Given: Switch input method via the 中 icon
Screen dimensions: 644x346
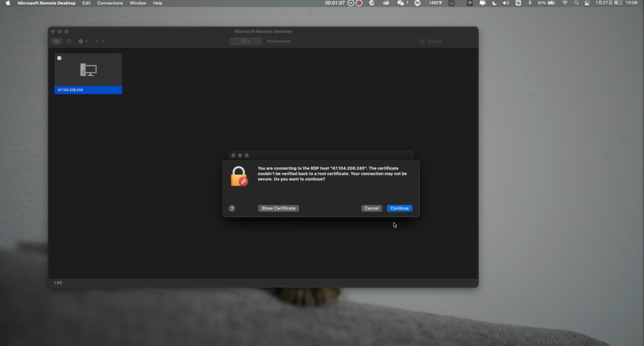Looking at the screenshot, I should (469, 3).
